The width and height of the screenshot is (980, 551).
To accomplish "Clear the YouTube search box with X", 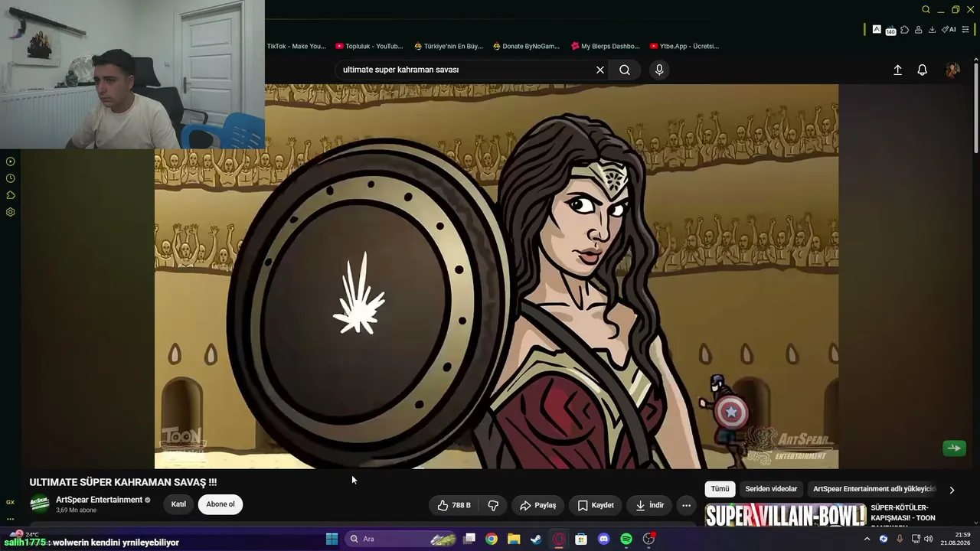I will (600, 70).
